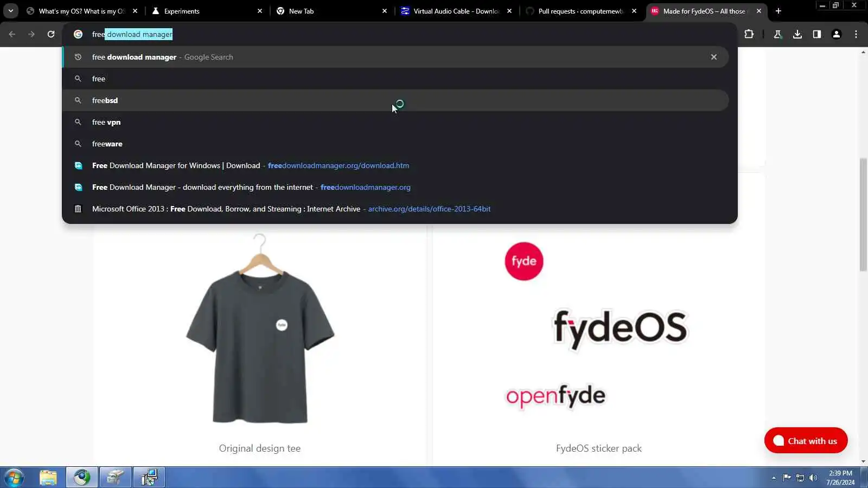868x488 pixels.
Task: Open the Extensions puzzle icon
Action: pos(749,34)
